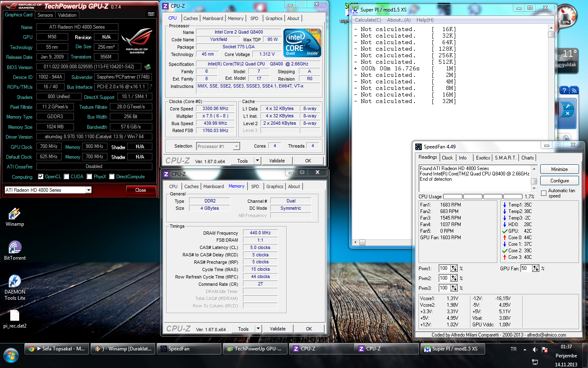Open the S.M.A.R.T. tab in SpeedFan
The image size is (588, 368).
point(506,158)
